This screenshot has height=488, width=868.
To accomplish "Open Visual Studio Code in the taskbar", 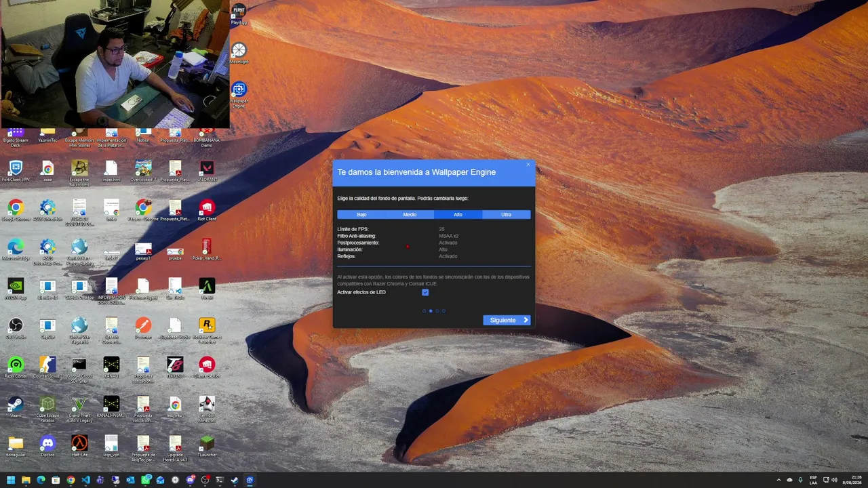I will tap(85, 481).
